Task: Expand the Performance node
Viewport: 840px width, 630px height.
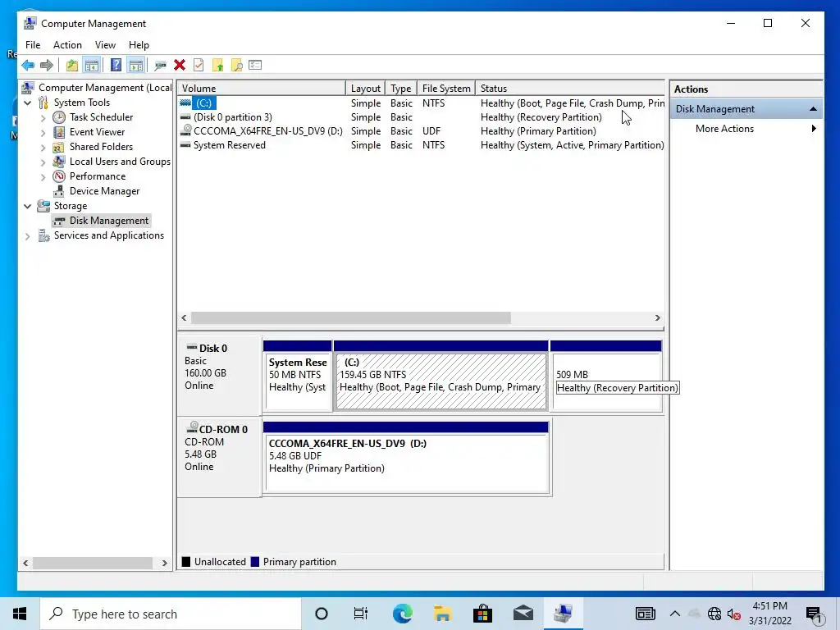Action: point(43,176)
